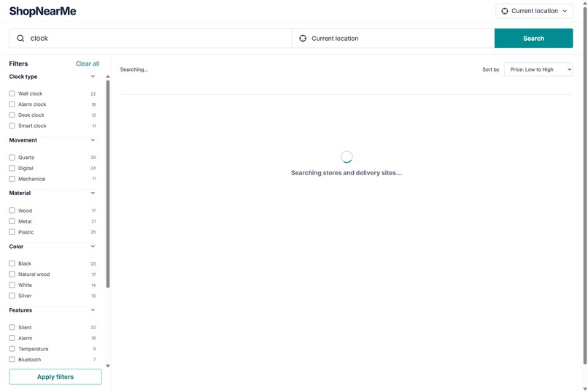Select the White color checkbox

pos(12,285)
